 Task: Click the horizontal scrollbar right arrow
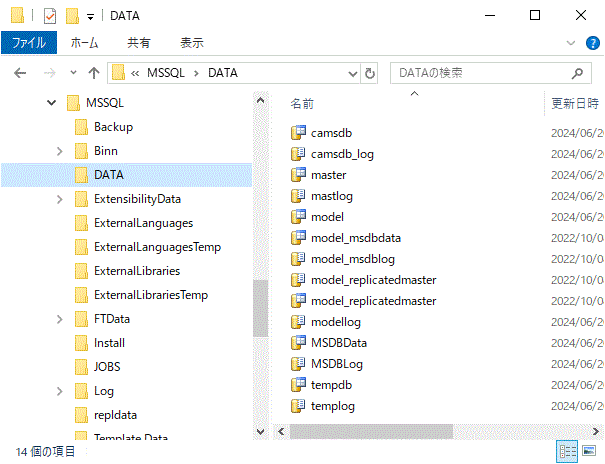(596, 431)
